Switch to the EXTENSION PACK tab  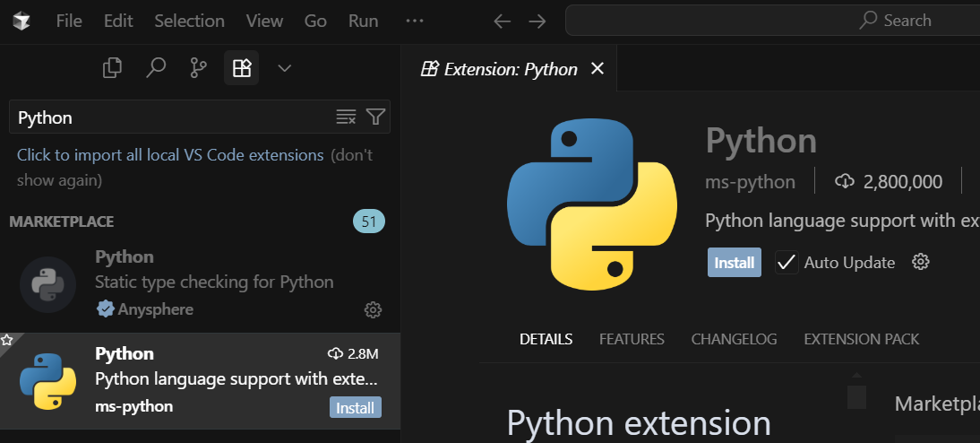[x=861, y=339]
